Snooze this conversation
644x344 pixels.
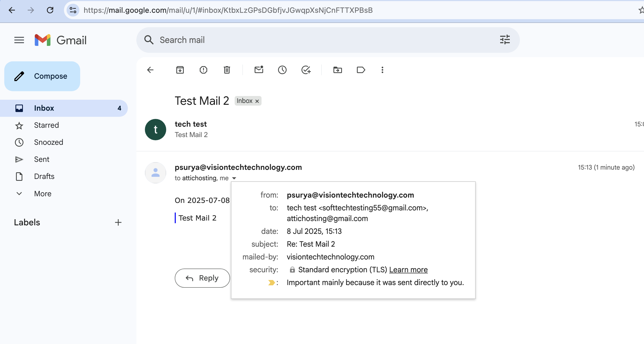tap(282, 70)
